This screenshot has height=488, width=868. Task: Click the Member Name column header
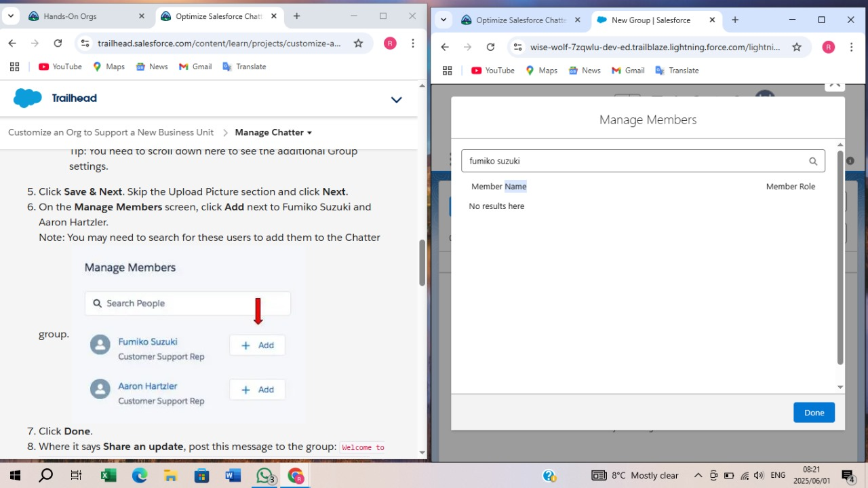498,186
